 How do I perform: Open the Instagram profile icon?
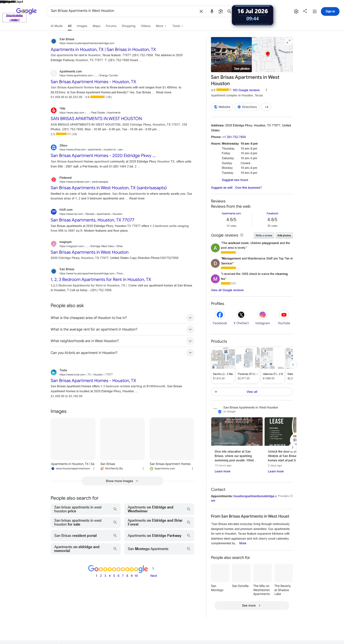(262, 315)
